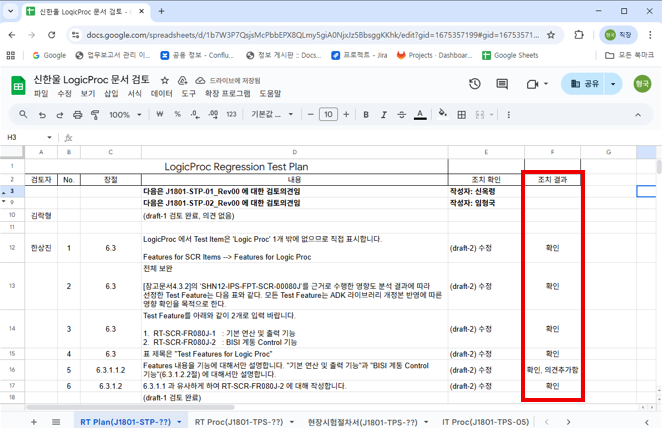Click the undo icon in the toolbar

point(43,115)
